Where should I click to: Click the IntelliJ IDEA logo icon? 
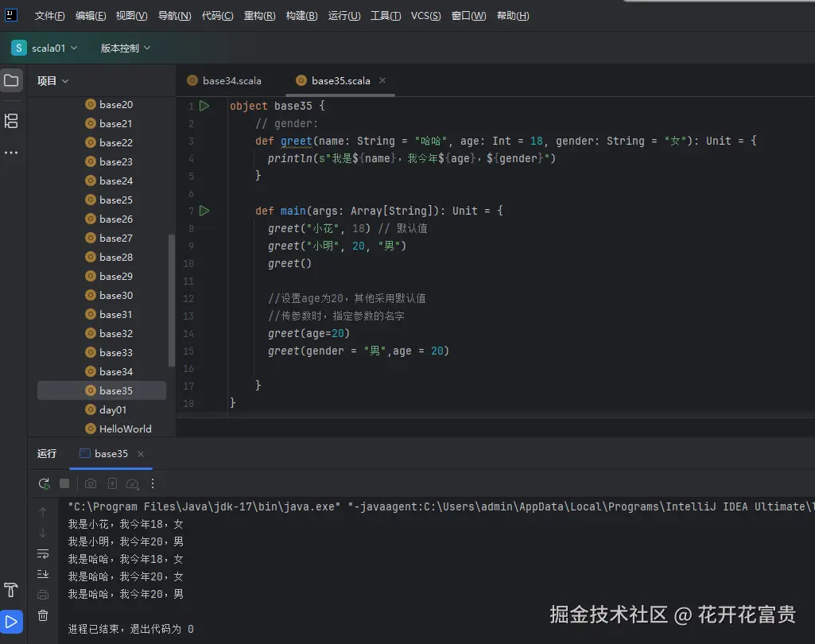(11, 15)
